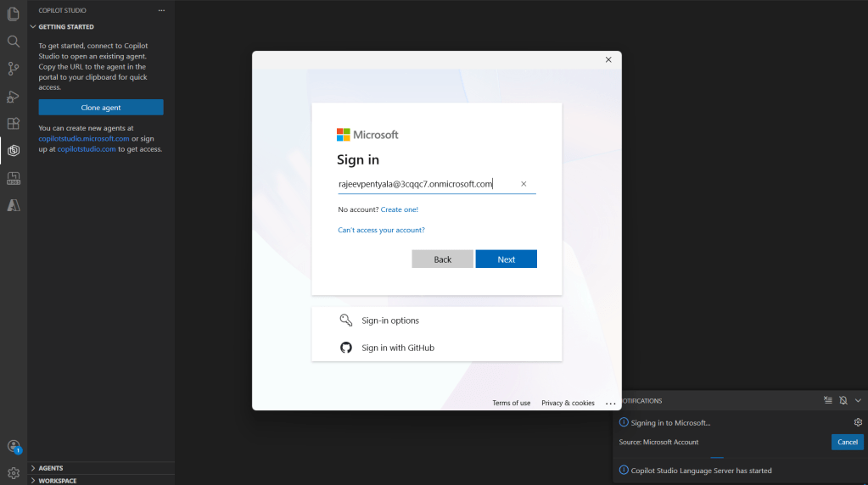Open Copilot Studio panel more actions menu
Viewport: 868px width, 485px height.
(161, 10)
